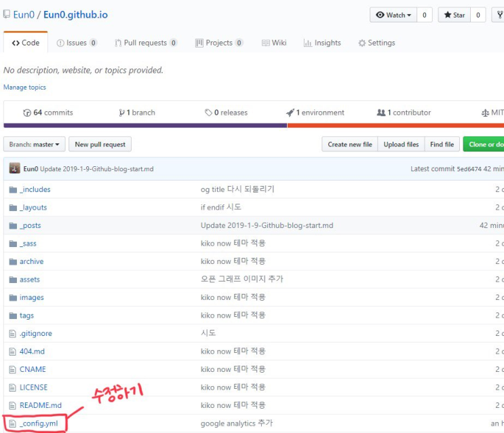Open the CNAME file
This screenshot has width=504, height=433.
(33, 369)
